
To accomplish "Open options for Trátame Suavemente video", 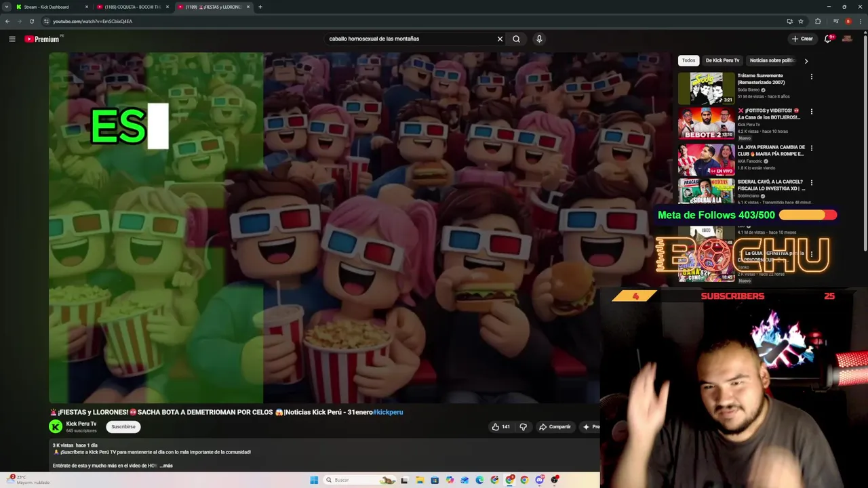I will click(811, 77).
